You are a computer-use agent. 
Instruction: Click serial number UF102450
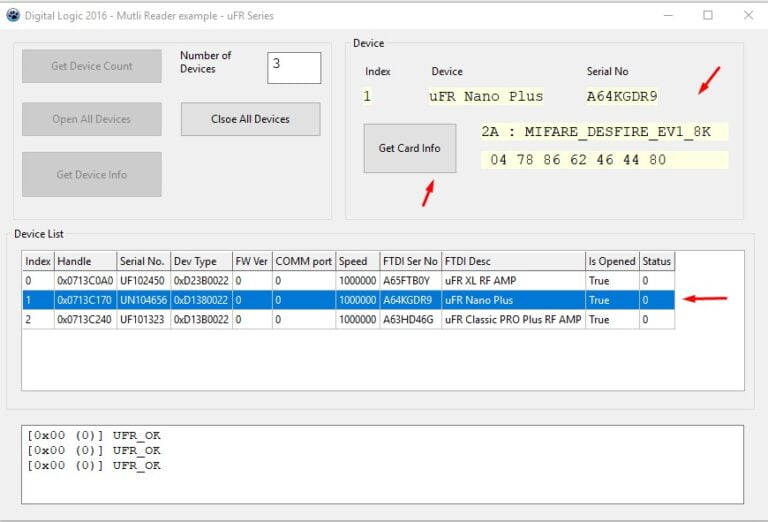(x=143, y=281)
